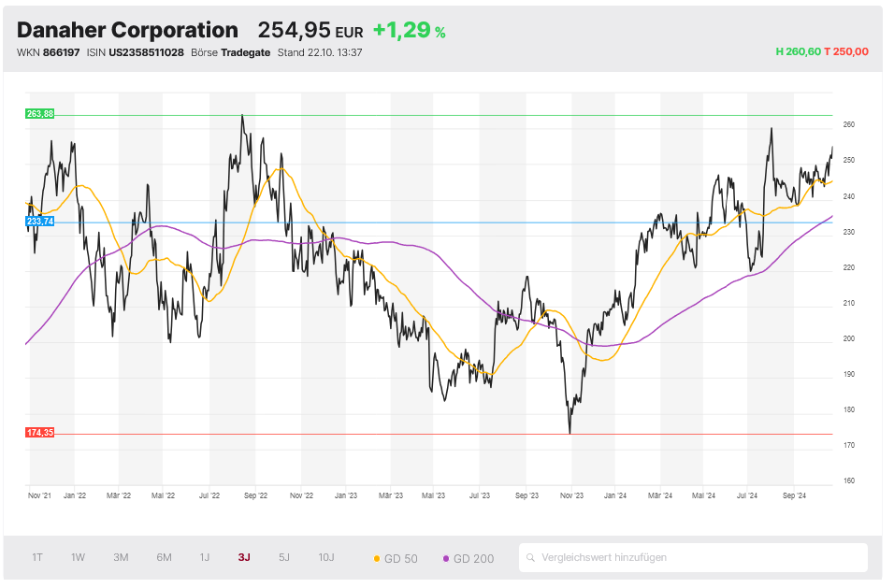Image resolution: width=894 pixels, height=588 pixels.
Task: Click the Sep '24 axis label
Action: [x=794, y=495]
